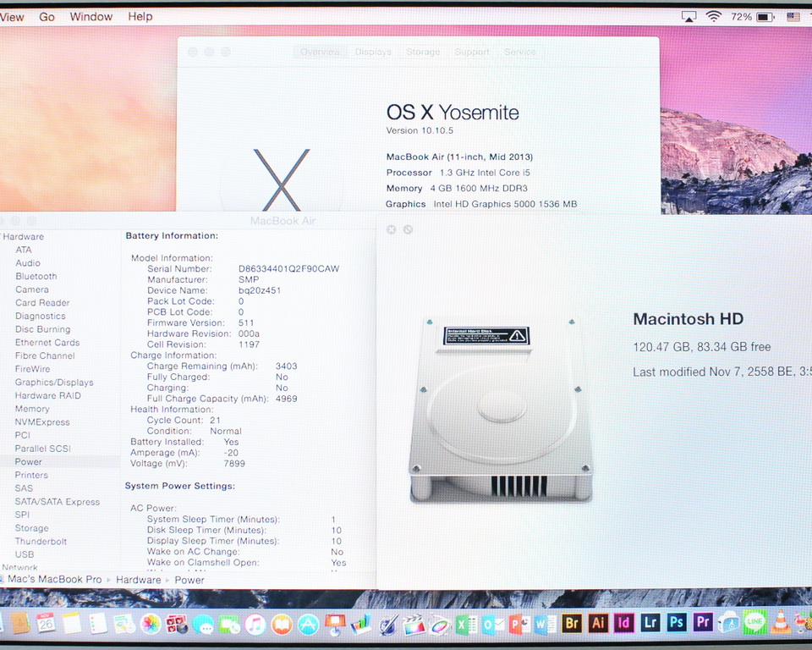Select the Overview tab in About This Mac
The width and height of the screenshot is (812, 650).
point(320,52)
